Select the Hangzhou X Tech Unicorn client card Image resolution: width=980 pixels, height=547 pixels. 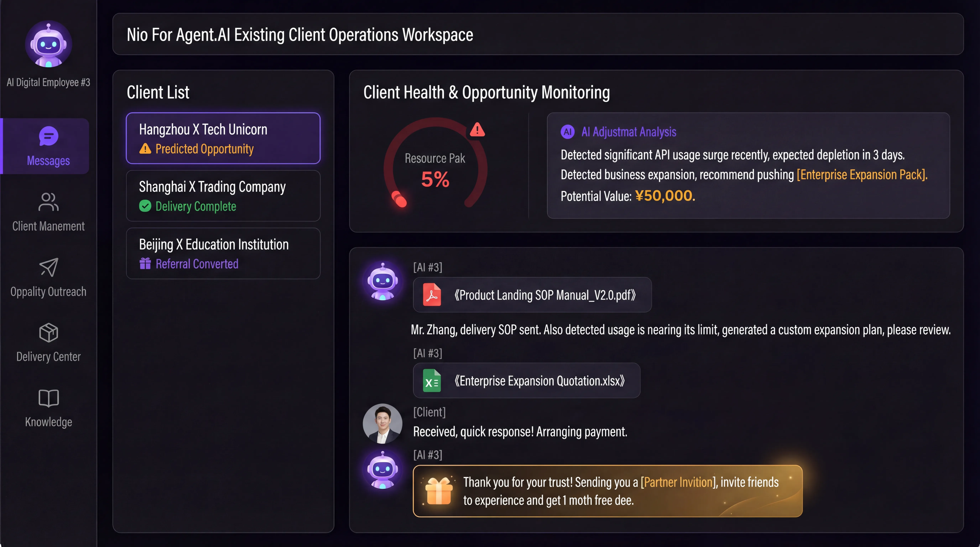(223, 138)
